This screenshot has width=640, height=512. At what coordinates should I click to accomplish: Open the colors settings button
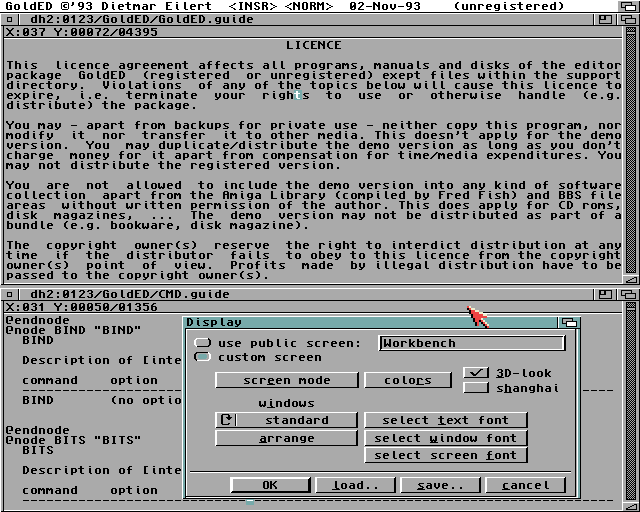(408, 380)
